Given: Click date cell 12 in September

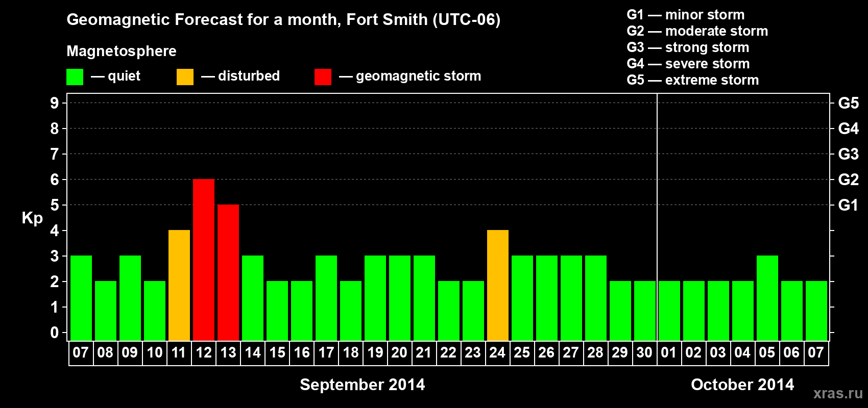Looking at the screenshot, I should [x=204, y=353].
